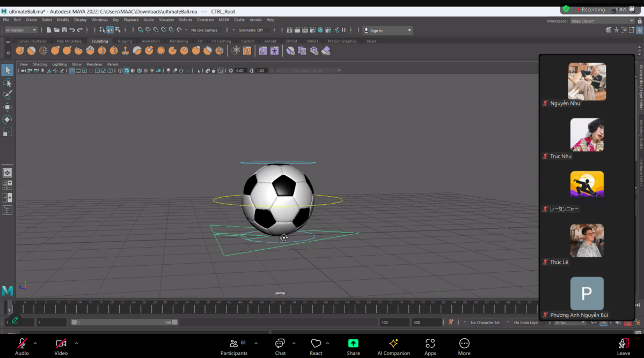This screenshot has width=644, height=358.
Task: Toggle microphone with the Audio button
Action: (22, 346)
